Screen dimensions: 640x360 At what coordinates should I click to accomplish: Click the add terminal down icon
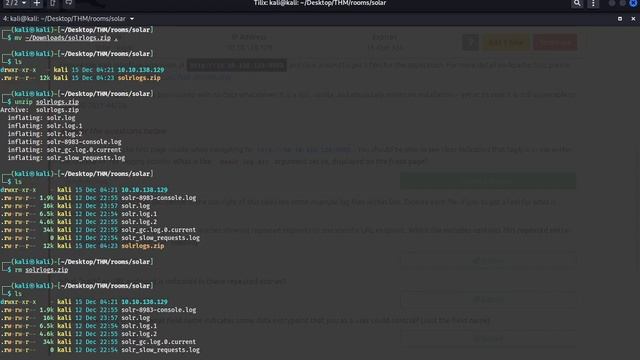(x=69, y=3)
